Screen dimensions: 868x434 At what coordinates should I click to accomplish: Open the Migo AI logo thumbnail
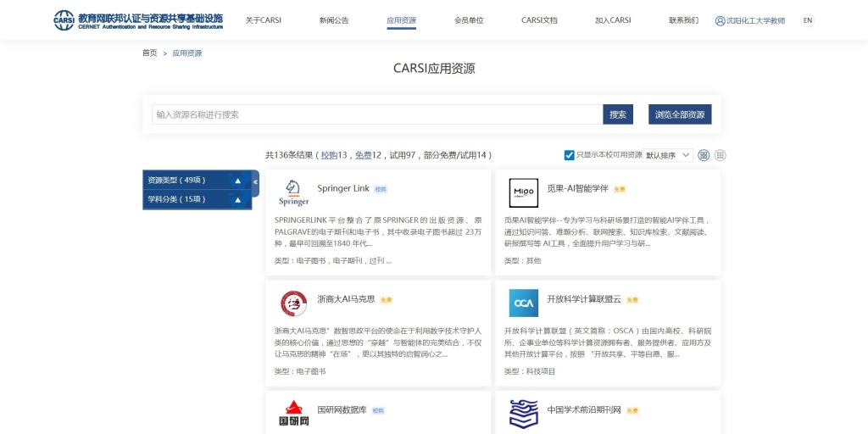pyautogui.click(x=523, y=193)
